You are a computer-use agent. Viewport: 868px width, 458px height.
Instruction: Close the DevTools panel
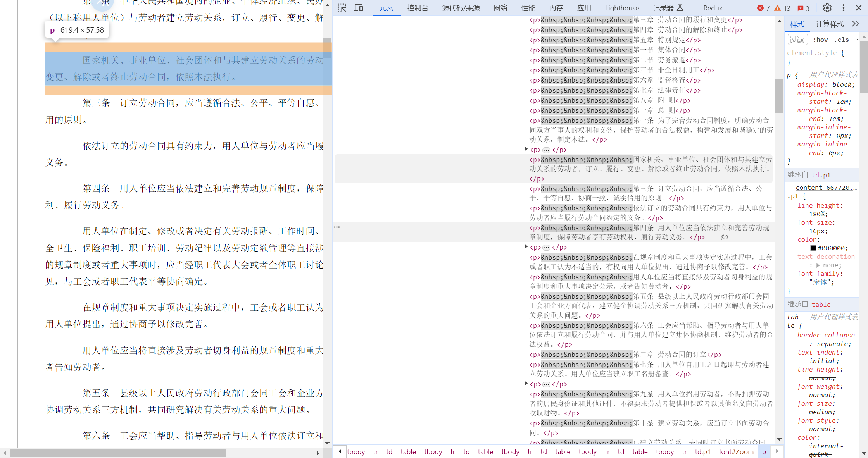pyautogui.click(x=859, y=8)
